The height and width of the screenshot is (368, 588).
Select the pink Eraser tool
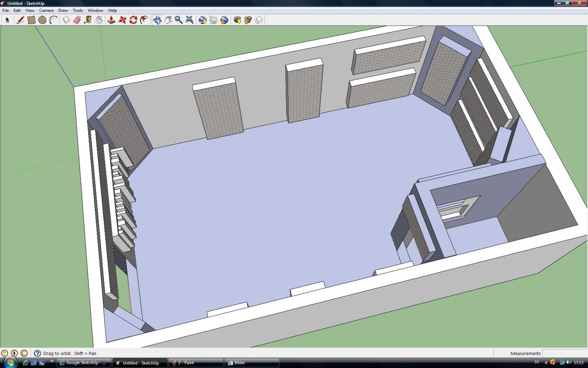pyautogui.click(x=77, y=20)
